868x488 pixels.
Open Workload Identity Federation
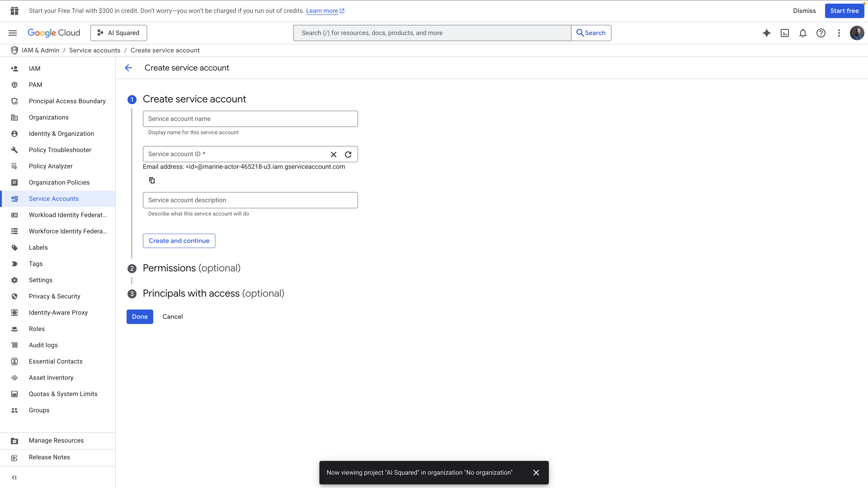tap(58, 215)
